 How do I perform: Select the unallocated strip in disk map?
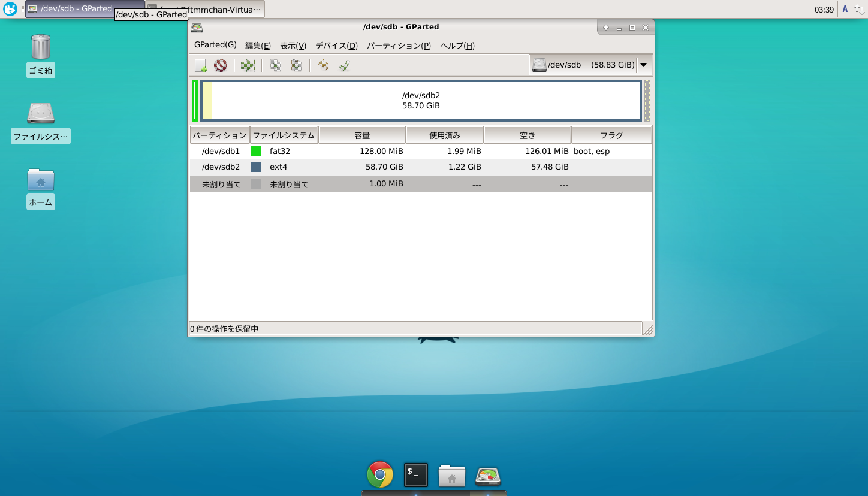coord(647,101)
